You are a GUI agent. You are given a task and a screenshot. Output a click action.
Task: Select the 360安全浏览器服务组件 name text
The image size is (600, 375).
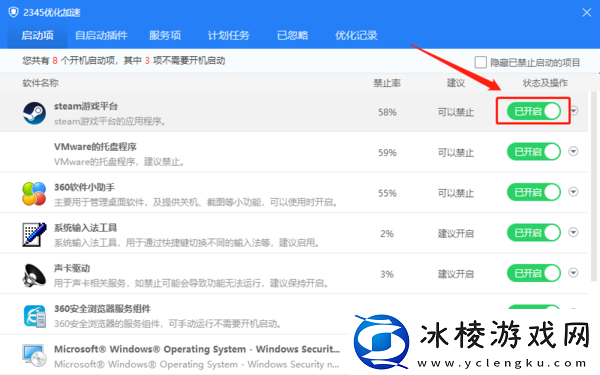(x=102, y=308)
